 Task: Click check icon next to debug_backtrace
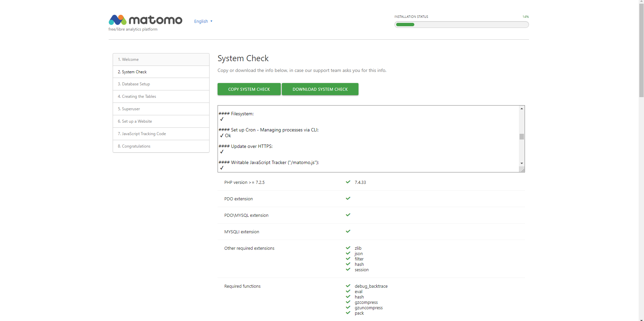348,286
